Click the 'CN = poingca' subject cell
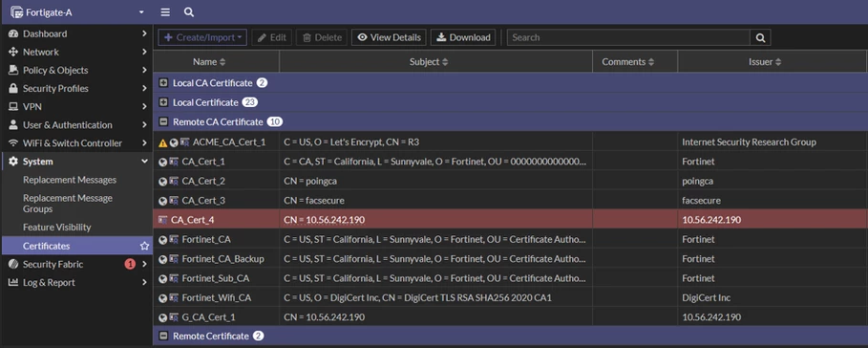This screenshot has height=348, width=868. point(435,182)
